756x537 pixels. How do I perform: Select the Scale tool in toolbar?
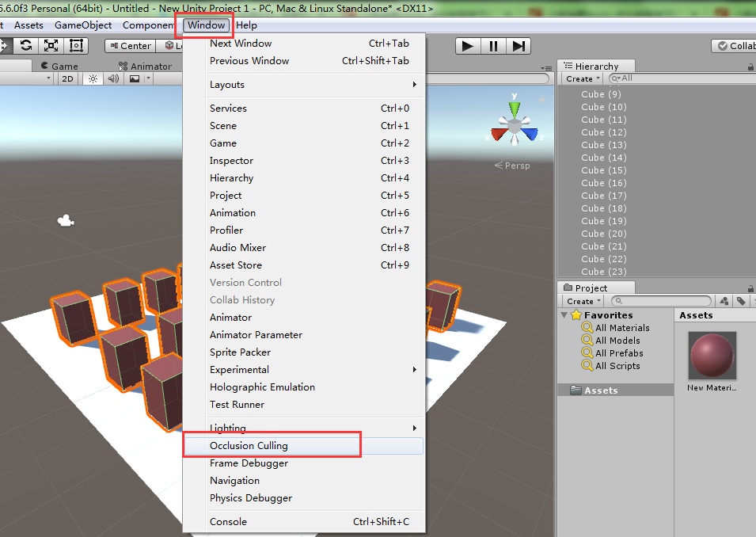click(x=51, y=46)
